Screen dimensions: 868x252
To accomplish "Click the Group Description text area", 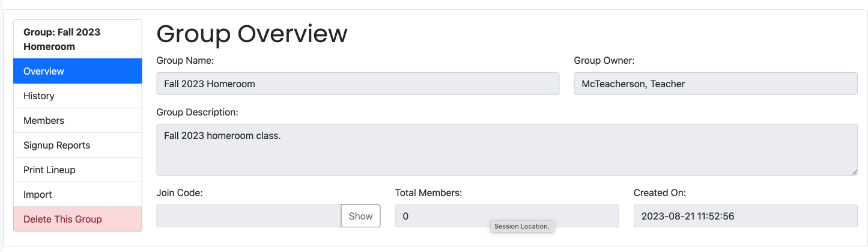I will (x=507, y=150).
